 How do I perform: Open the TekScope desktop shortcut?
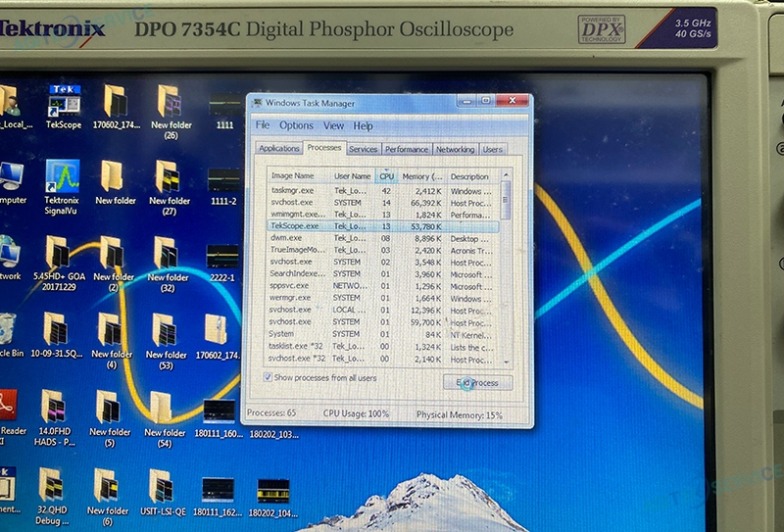tap(65, 101)
